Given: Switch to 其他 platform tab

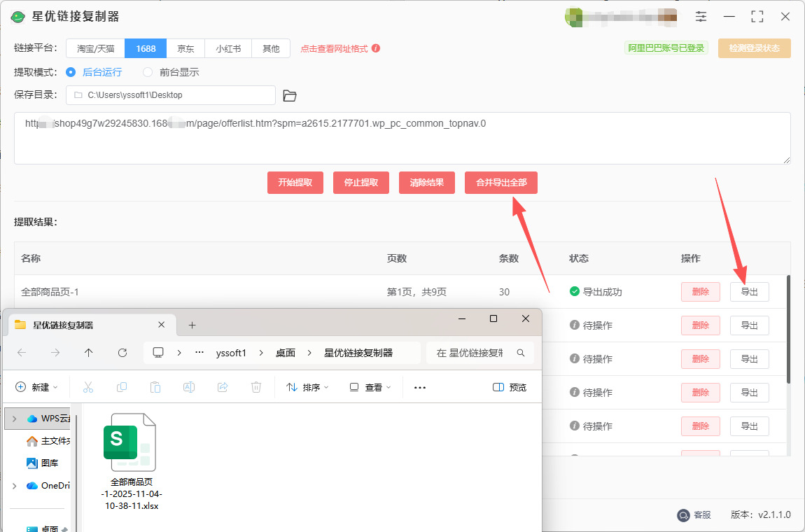Looking at the screenshot, I should (x=271, y=49).
